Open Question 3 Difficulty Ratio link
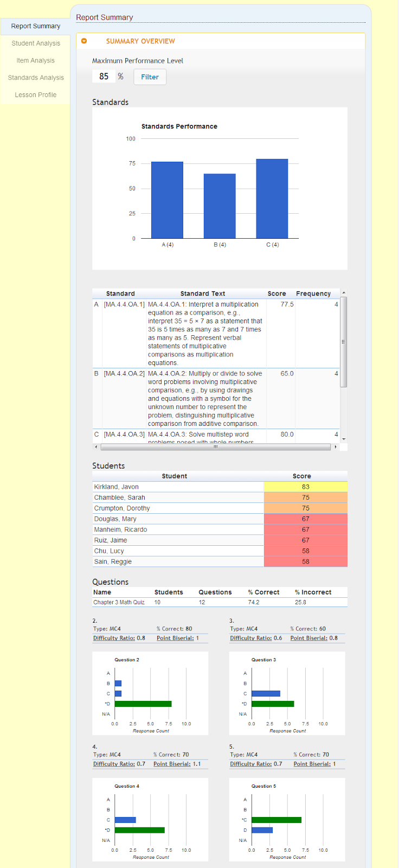 (x=250, y=638)
